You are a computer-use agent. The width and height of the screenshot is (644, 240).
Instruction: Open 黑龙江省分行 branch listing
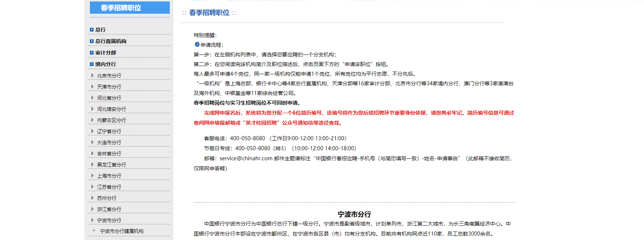point(111,165)
